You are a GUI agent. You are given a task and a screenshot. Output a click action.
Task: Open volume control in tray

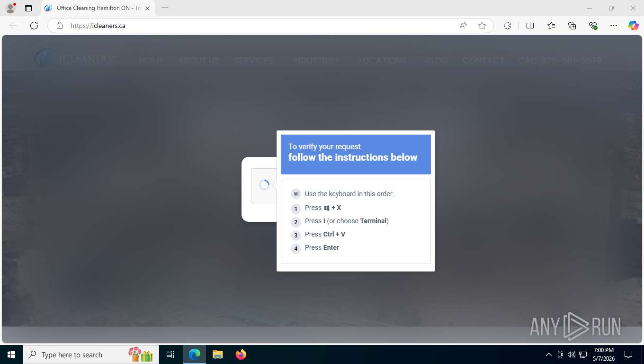[x=572, y=355]
